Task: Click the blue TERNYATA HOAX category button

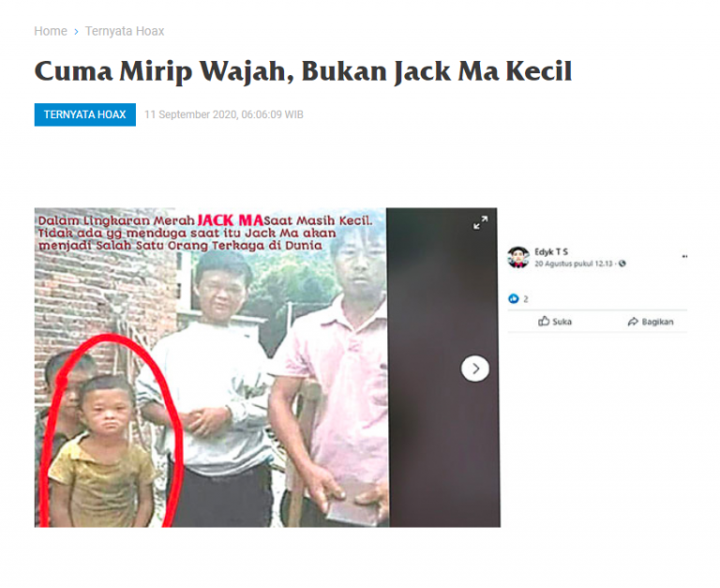Action: coord(85,114)
